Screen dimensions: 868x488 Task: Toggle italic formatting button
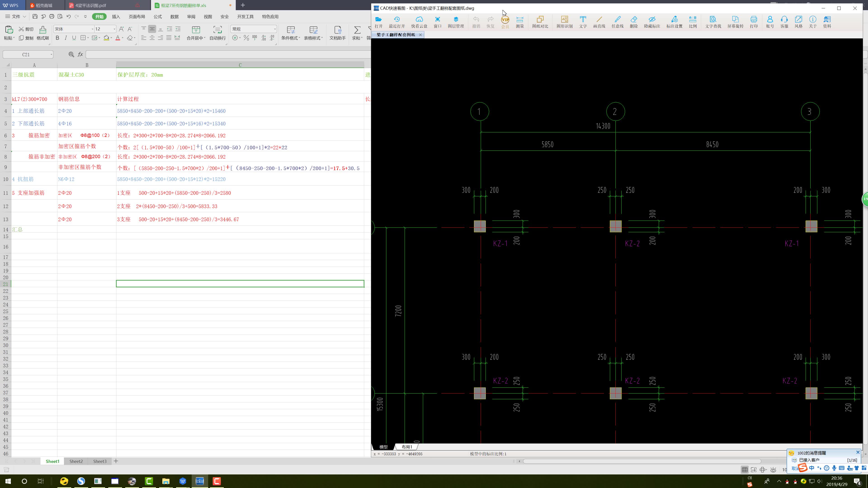66,38
